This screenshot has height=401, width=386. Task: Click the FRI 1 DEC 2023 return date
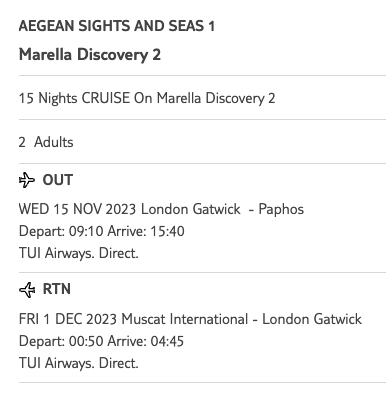coord(68,319)
